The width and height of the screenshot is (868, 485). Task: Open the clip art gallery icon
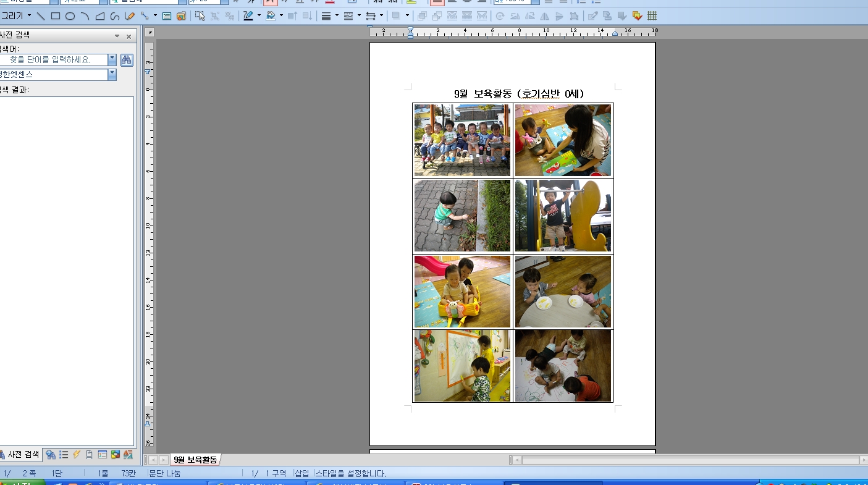pos(181,16)
